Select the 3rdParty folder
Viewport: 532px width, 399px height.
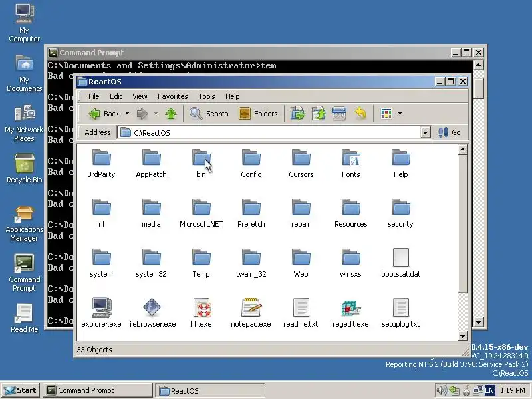click(101, 164)
